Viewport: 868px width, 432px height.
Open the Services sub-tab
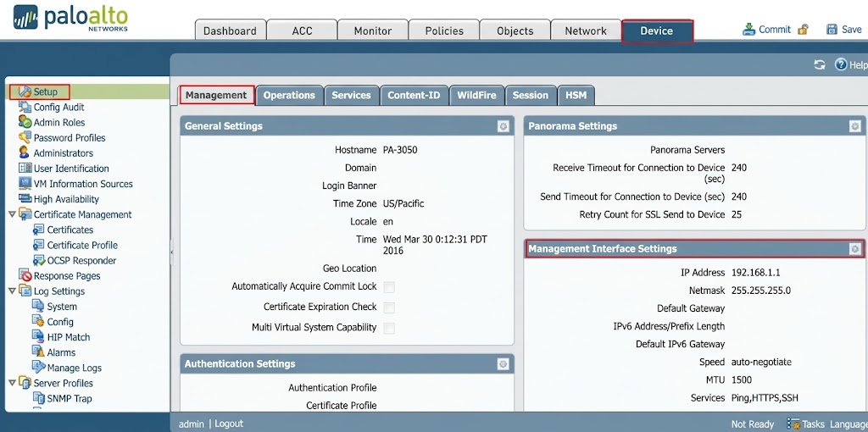(351, 95)
